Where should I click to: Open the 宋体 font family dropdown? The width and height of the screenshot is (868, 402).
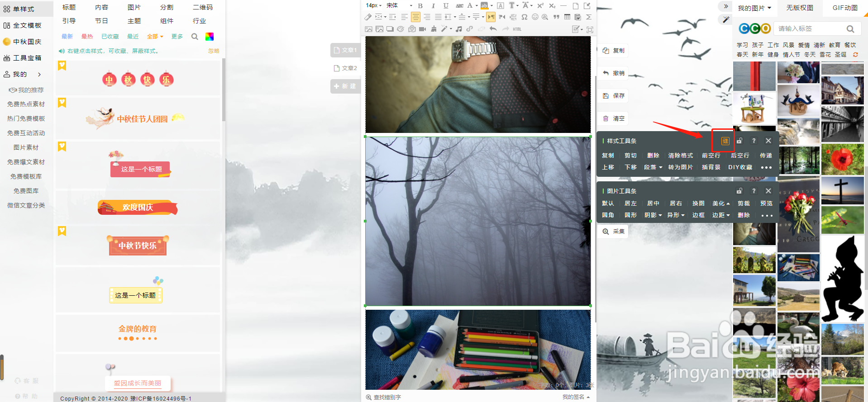(400, 5)
